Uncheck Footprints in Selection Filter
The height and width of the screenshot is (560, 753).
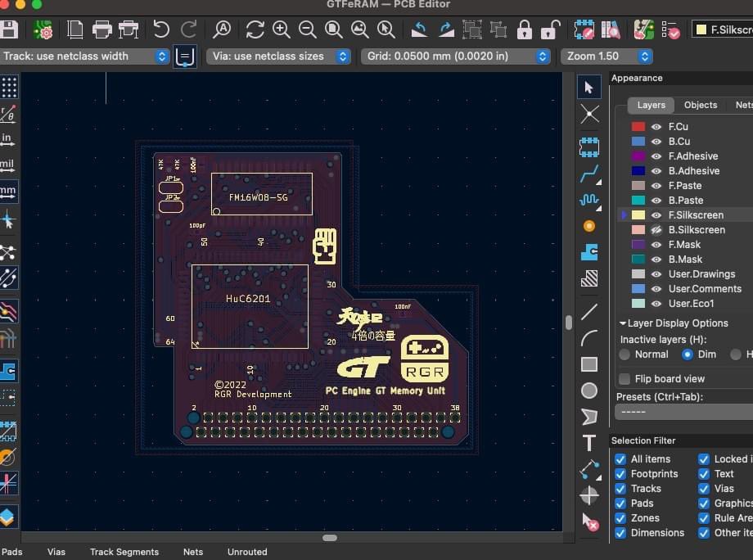click(620, 474)
